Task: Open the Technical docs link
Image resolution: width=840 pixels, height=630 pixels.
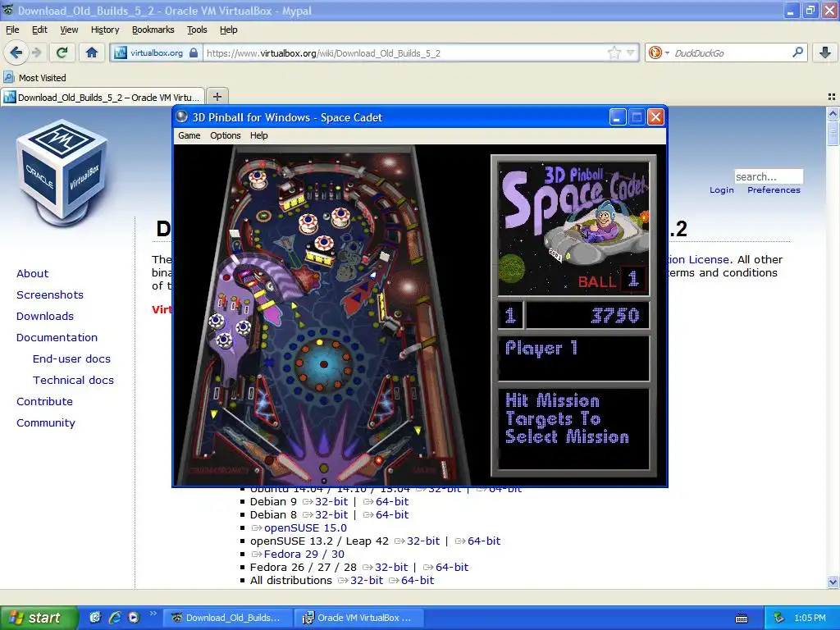Action: click(x=73, y=381)
